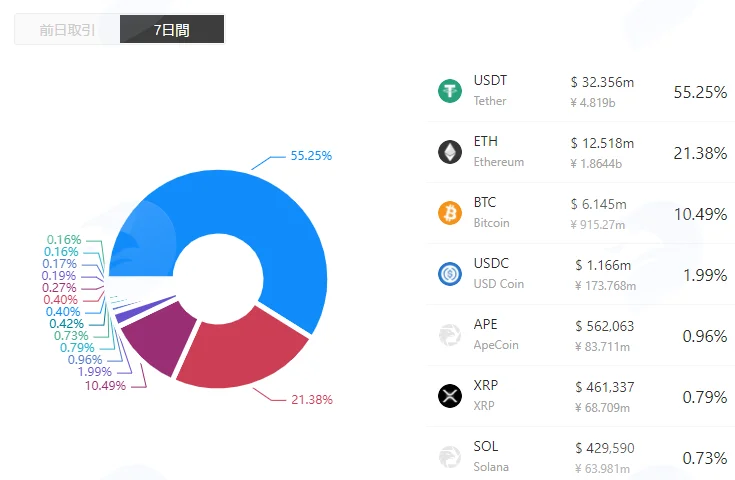Select the 7日間 tab
This screenshot has height=480, width=735.
point(172,30)
